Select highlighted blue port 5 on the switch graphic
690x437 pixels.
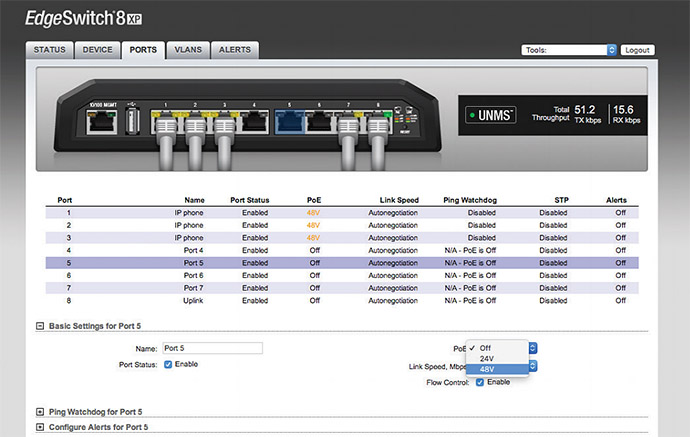pyautogui.click(x=290, y=122)
